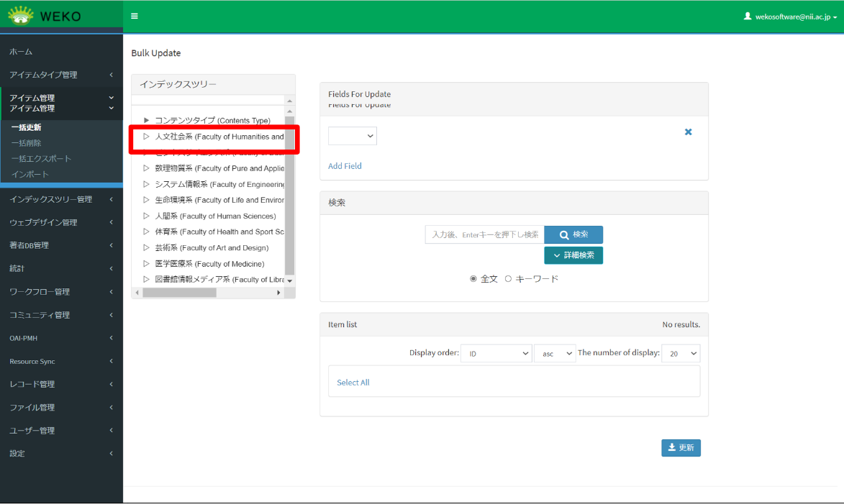
Task: Open the Display order ID dropdown
Action: pyautogui.click(x=496, y=353)
